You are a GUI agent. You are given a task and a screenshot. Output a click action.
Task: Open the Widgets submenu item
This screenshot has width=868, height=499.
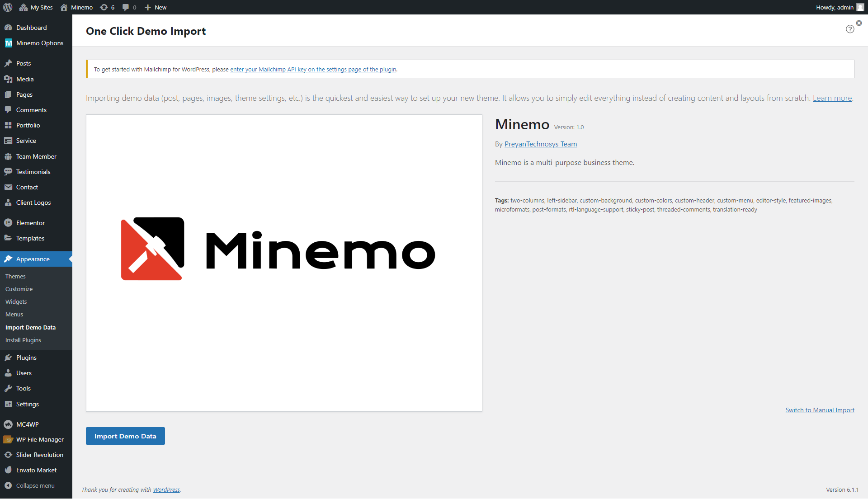pyautogui.click(x=16, y=301)
